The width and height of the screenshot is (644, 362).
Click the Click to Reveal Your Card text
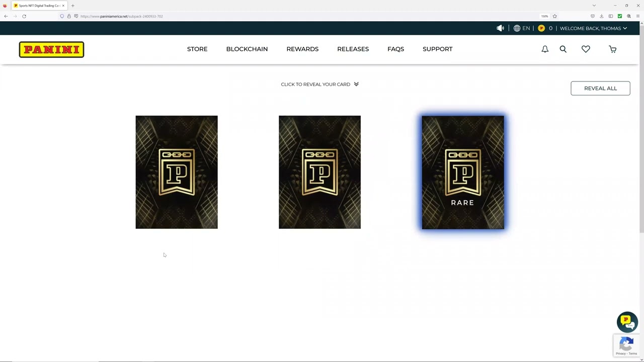pyautogui.click(x=315, y=84)
